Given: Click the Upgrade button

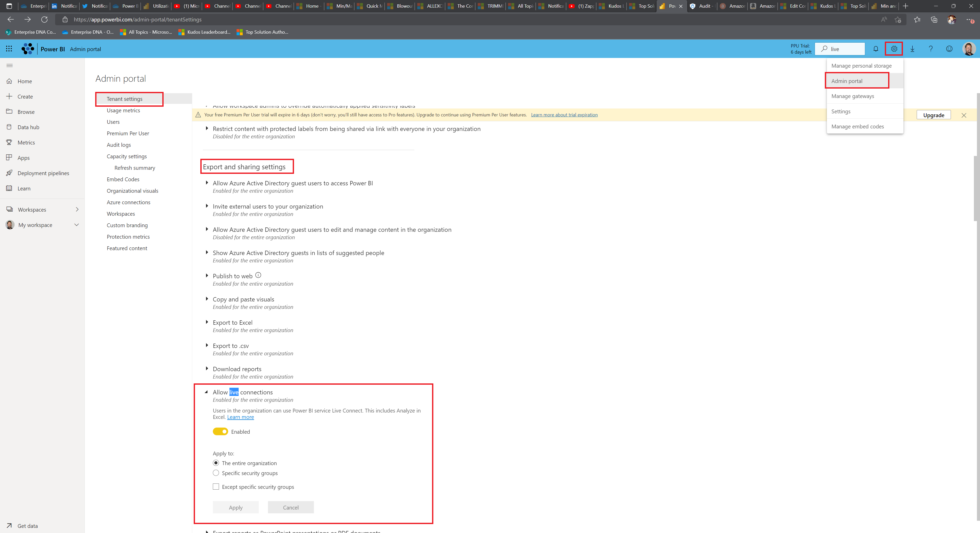Looking at the screenshot, I should point(934,115).
